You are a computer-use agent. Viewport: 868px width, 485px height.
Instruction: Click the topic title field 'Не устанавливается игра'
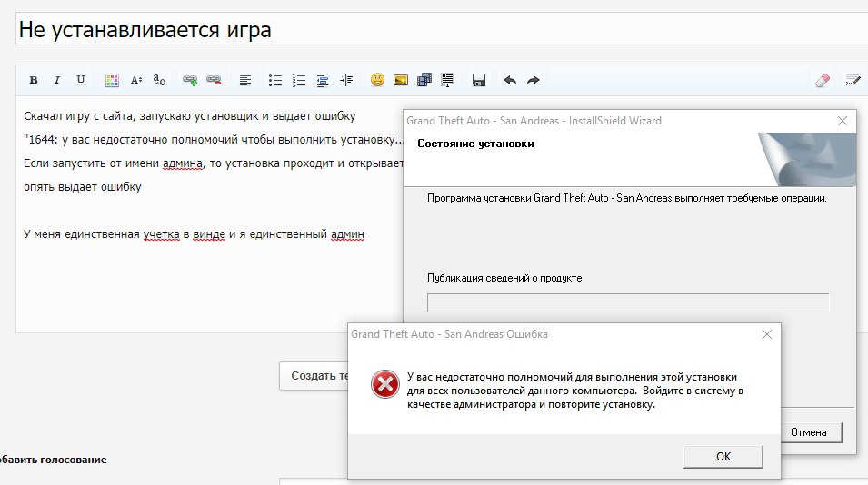pyautogui.click(x=442, y=29)
